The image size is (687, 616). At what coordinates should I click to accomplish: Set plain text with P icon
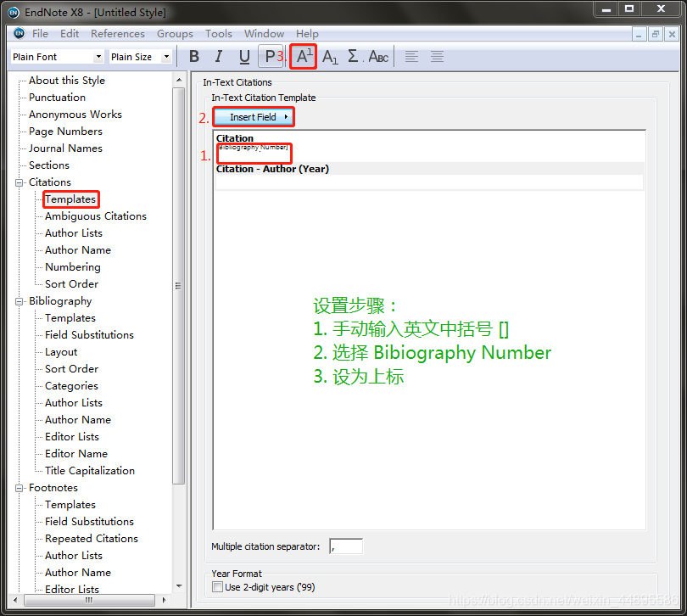(270, 57)
